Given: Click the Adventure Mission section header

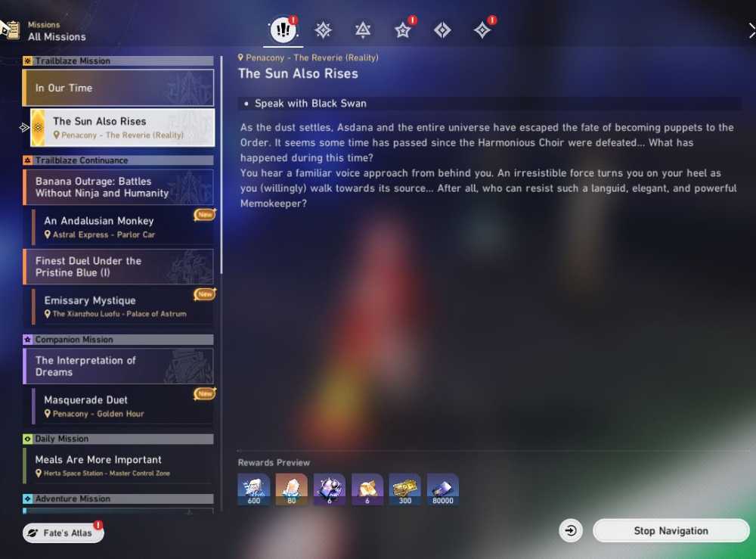Looking at the screenshot, I should tap(118, 498).
